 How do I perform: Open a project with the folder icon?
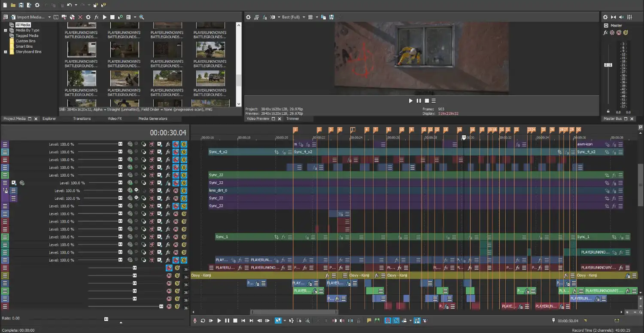point(13,5)
